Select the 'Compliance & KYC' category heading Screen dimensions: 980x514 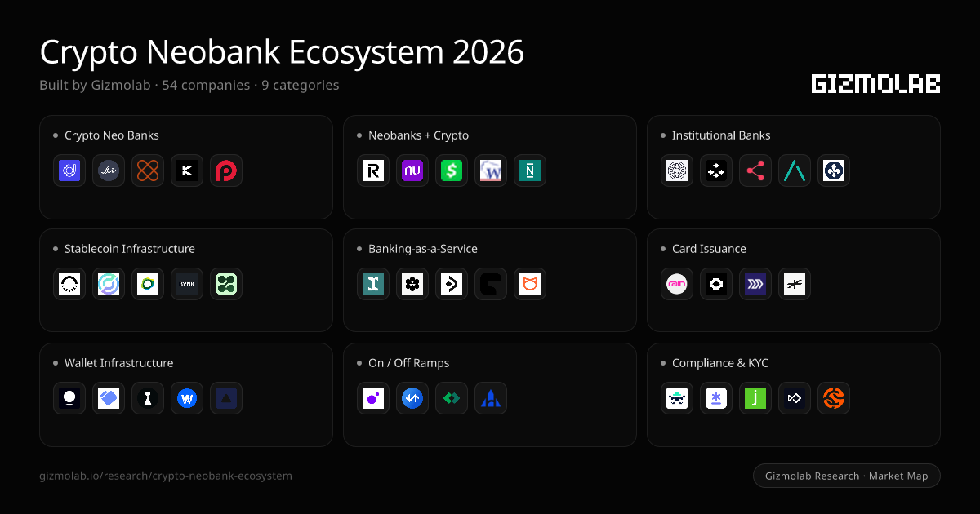pos(720,363)
